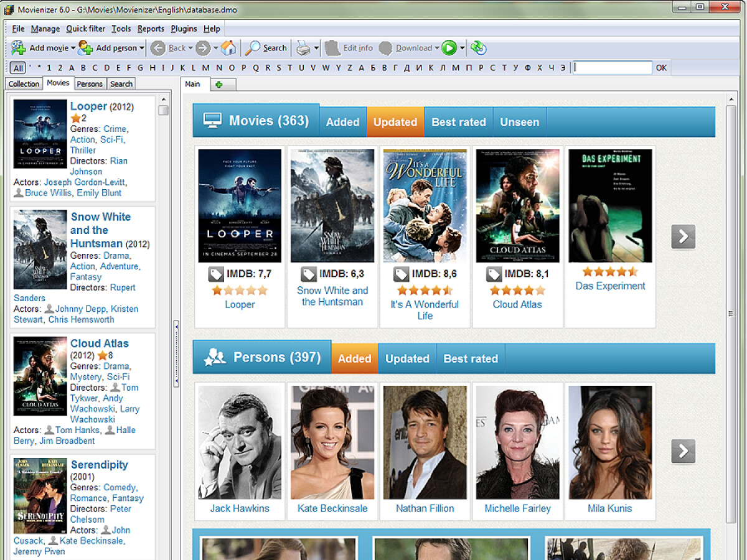Click the quick search text field
747x560 pixels.
point(612,68)
